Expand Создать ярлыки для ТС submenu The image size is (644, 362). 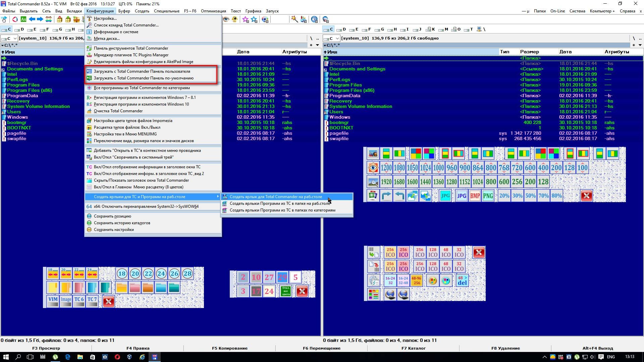coord(153,197)
